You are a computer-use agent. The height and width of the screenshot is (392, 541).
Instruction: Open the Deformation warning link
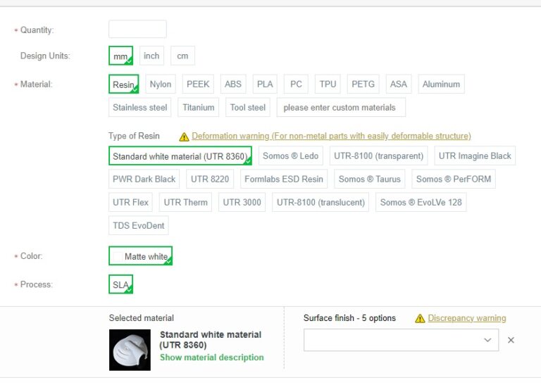[331, 136]
